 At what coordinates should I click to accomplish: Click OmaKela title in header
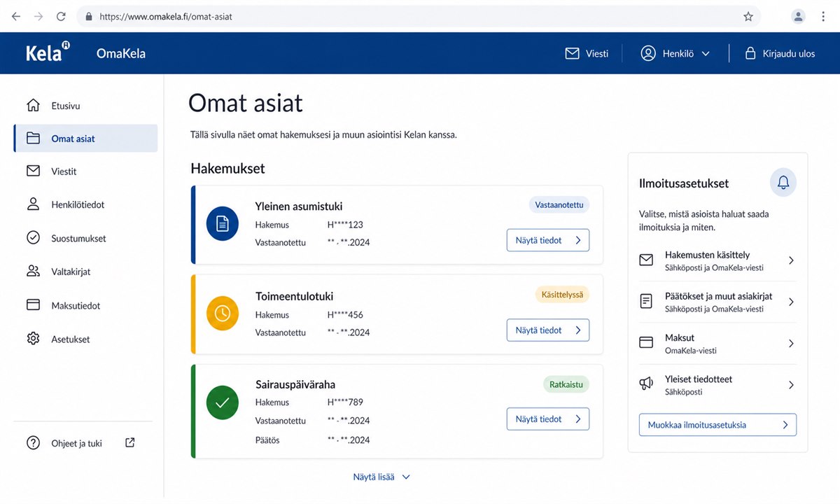coord(121,53)
